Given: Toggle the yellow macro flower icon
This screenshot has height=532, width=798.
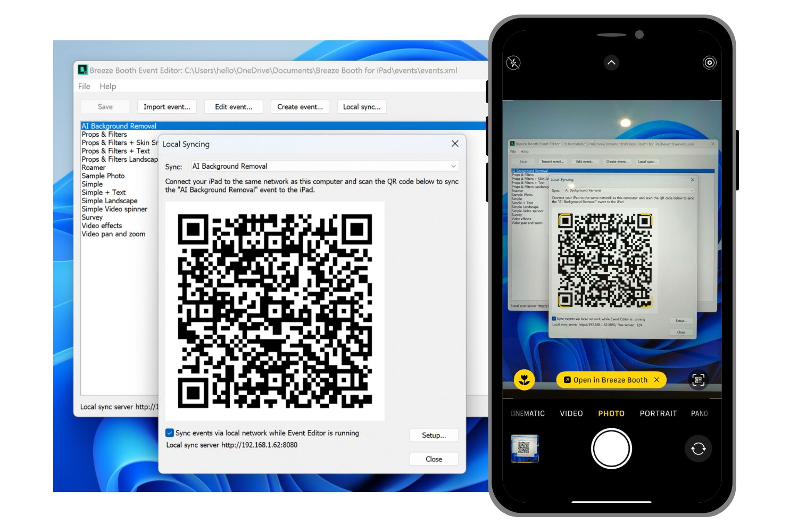Looking at the screenshot, I should click(x=525, y=380).
